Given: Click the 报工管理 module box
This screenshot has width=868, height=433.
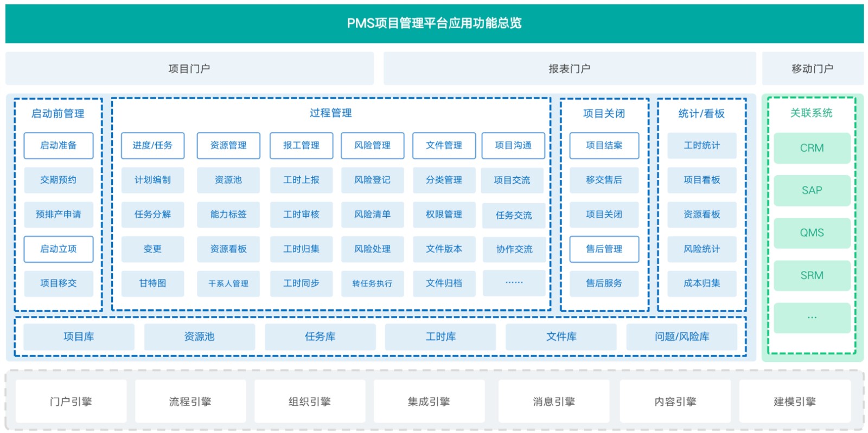Looking at the screenshot, I should [302, 145].
